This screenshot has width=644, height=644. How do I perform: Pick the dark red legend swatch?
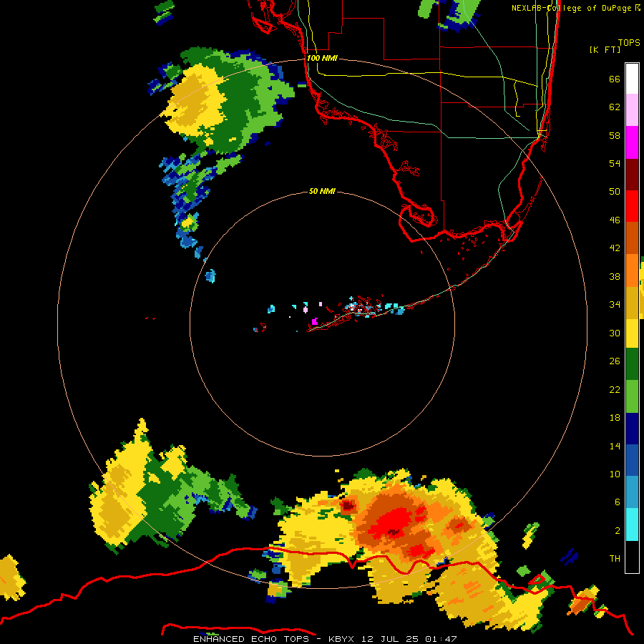click(632, 174)
